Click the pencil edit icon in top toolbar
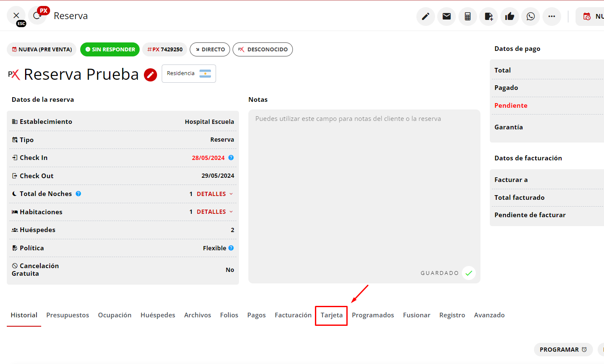The height and width of the screenshot is (364, 604). click(x=425, y=17)
